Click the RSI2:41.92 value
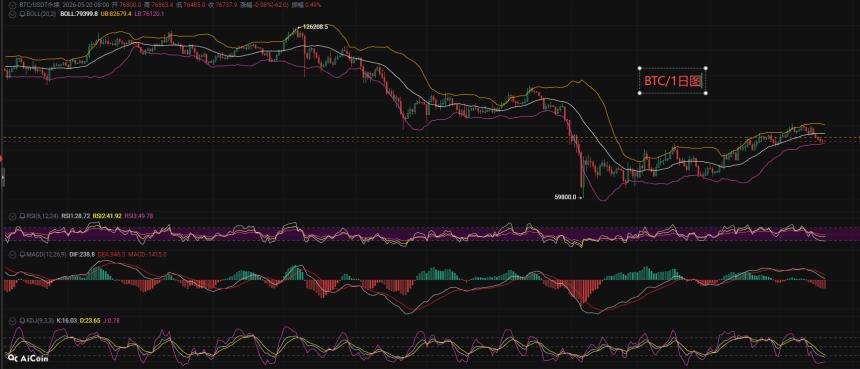Image resolution: width=860 pixels, height=369 pixels. [107, 216]
